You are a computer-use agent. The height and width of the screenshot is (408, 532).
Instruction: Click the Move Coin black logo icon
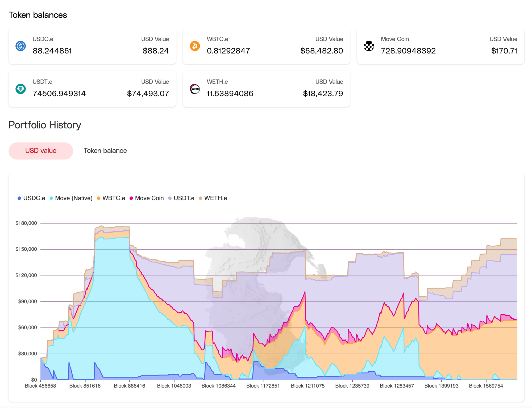(x=369, y=46)
